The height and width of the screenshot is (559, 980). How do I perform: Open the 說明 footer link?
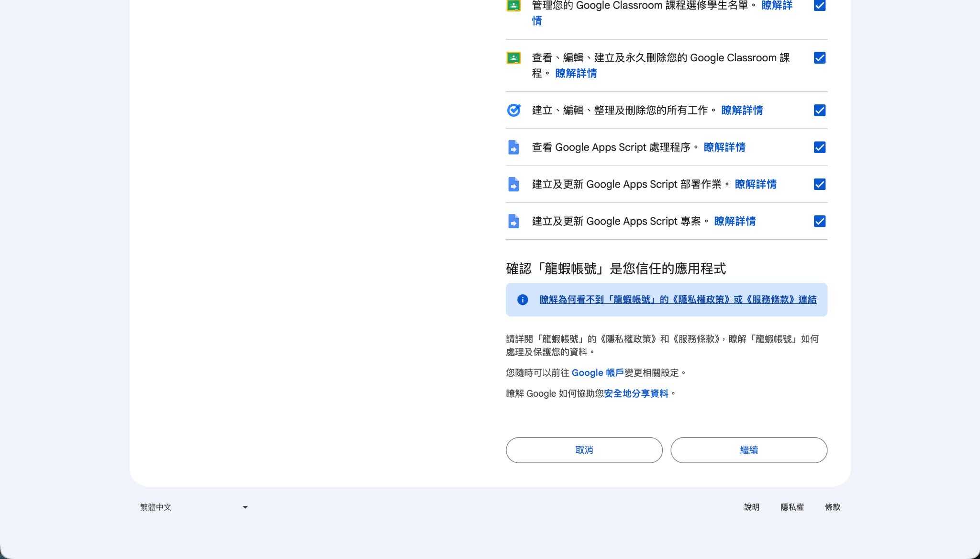[x=751, y=507]
